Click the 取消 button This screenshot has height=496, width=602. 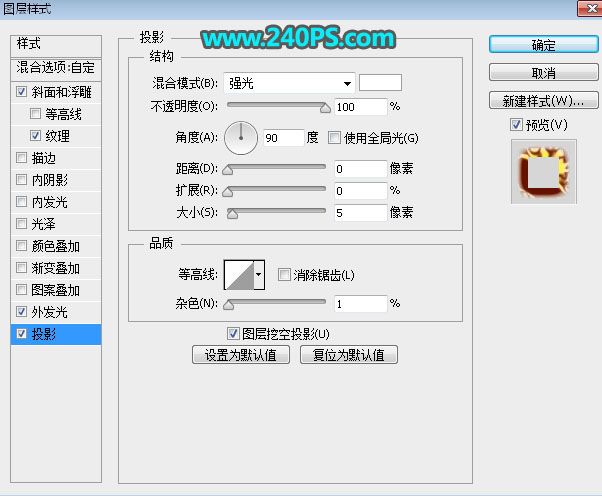[544, 72]
